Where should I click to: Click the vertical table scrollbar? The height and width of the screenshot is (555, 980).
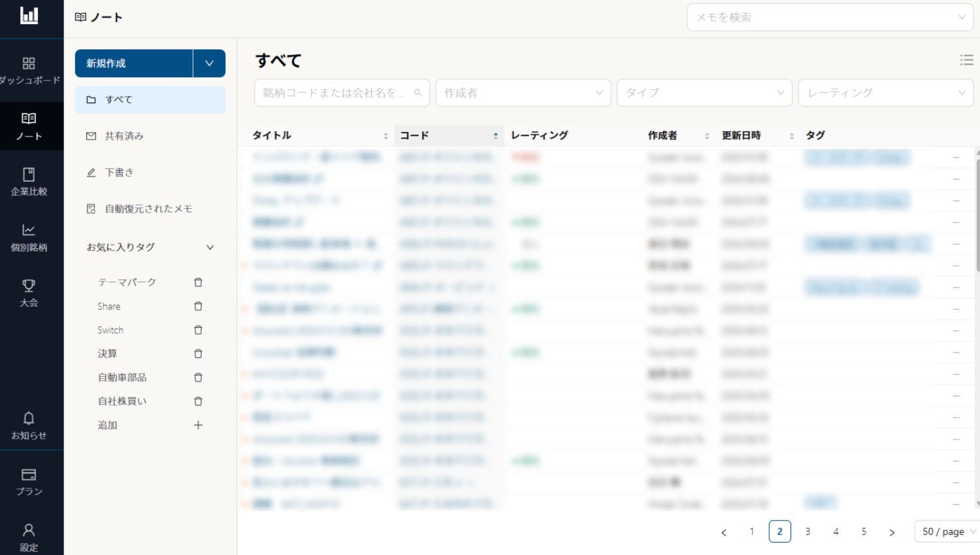click(x=977, y=215)
